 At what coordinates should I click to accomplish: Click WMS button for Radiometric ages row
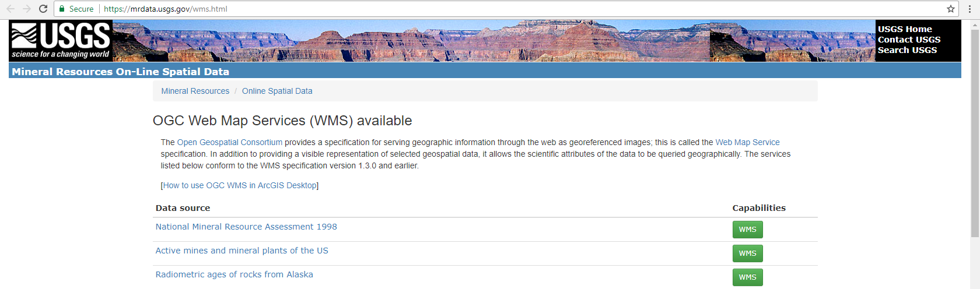747,277
